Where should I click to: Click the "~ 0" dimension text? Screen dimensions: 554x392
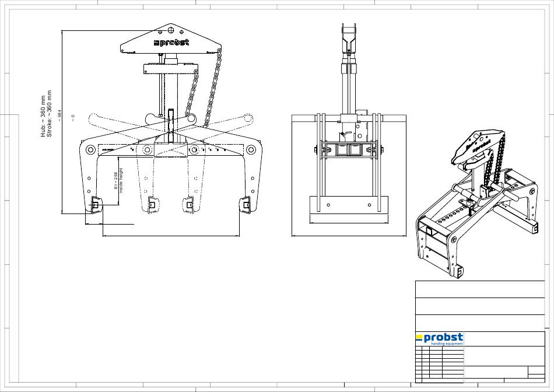[x=73, y=118]
